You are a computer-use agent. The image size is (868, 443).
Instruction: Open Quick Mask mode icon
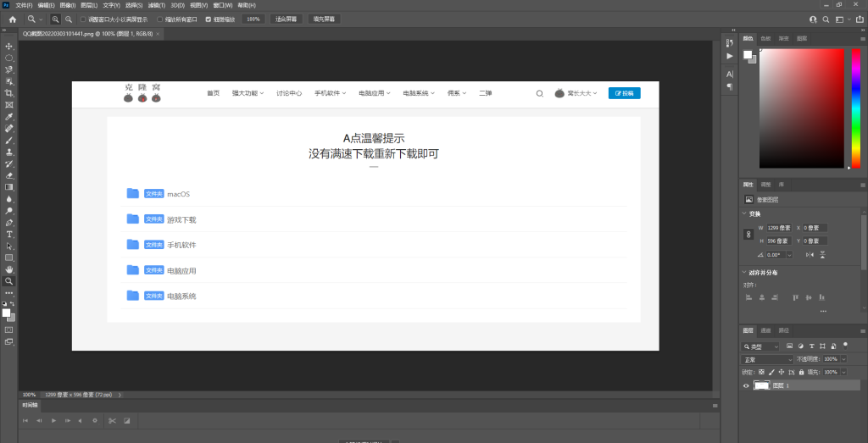pos(8,329)
